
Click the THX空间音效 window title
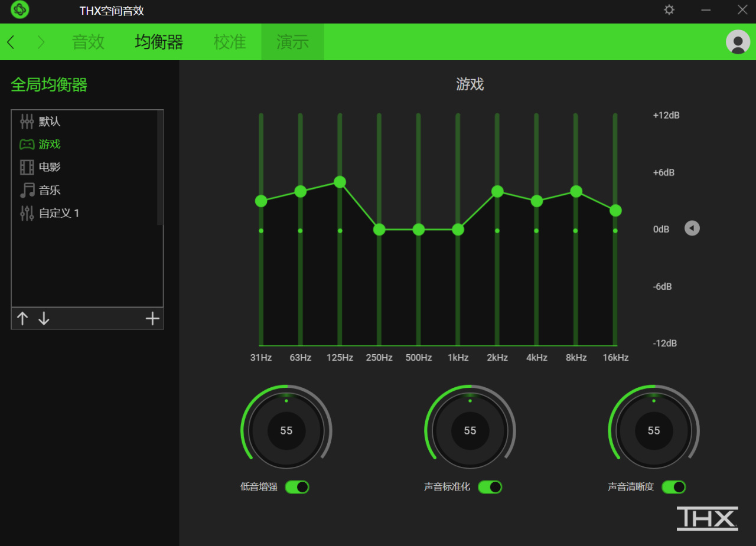tap(112, 11)
